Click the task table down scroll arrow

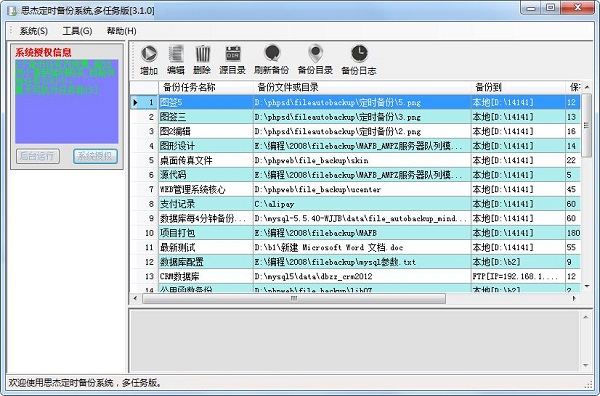tap(587, 286)
